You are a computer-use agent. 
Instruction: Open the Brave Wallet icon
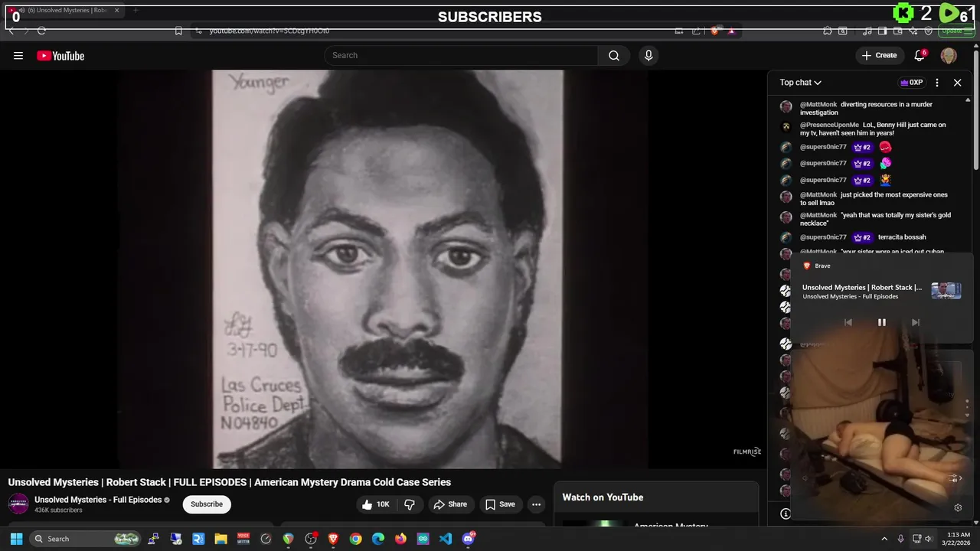(x=898, y=31)
